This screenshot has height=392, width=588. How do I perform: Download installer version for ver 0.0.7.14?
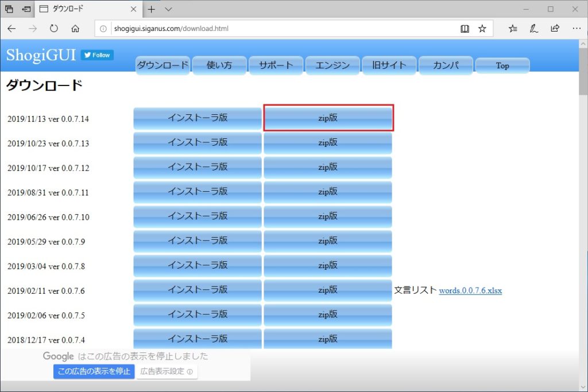[198, 118]
